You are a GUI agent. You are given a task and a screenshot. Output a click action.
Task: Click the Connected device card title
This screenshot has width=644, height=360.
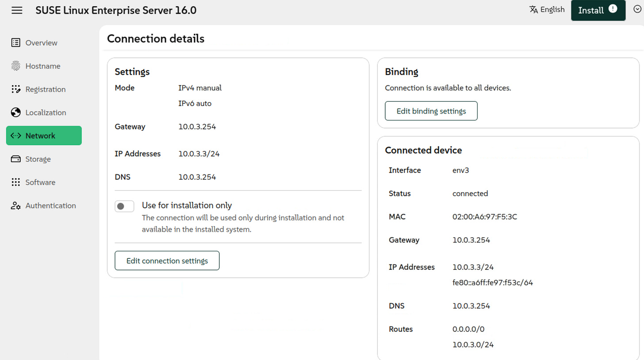tap(423, 150)
